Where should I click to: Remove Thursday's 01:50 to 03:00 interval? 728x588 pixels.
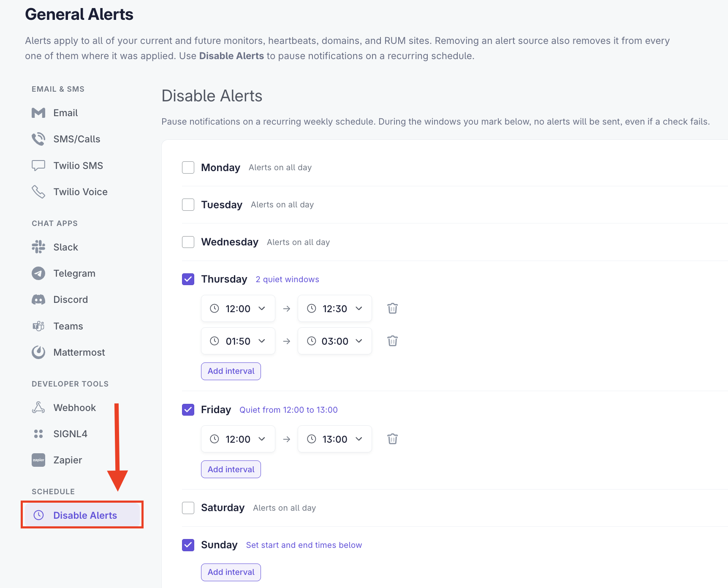(x=393, y=341)
